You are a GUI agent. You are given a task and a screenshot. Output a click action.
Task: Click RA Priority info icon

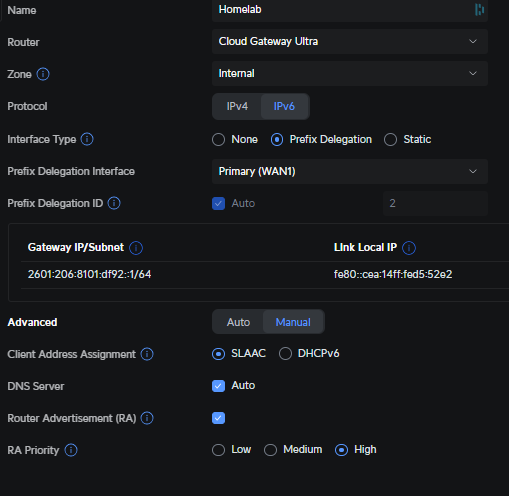(x=71, y=450)
